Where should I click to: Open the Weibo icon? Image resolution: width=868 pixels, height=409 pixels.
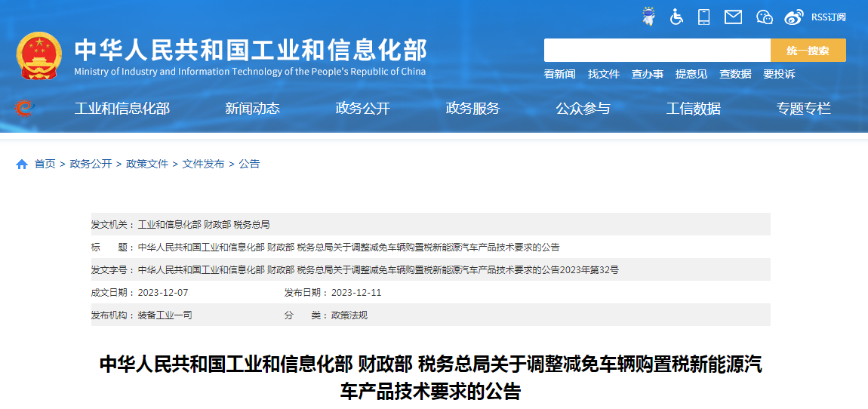pyautogui.click(x=794, y=17)
